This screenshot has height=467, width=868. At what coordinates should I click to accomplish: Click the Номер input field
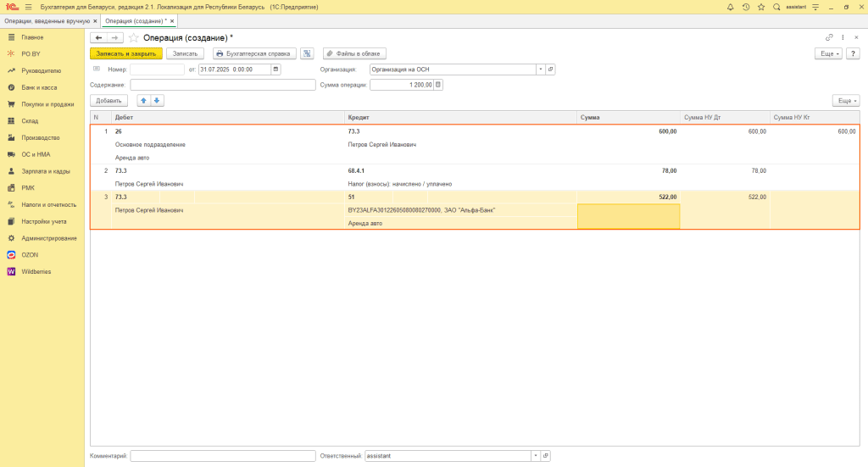coord(157,69)
